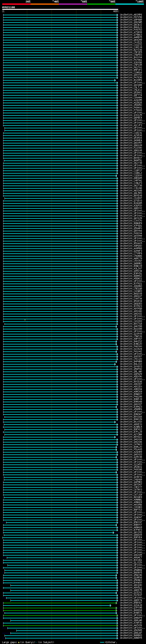Click the green alignment bar for B5B0D7
This screenshot has width=146, height=644.
pos(60,603)
